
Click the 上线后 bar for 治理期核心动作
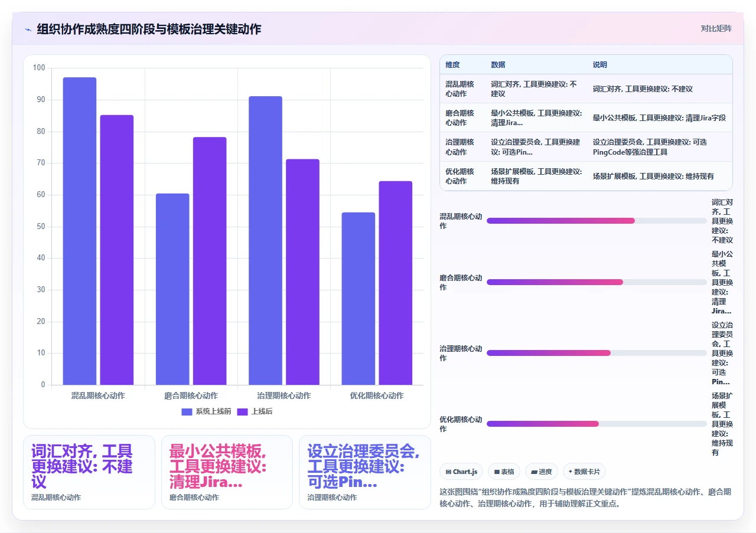pos(302,272)
